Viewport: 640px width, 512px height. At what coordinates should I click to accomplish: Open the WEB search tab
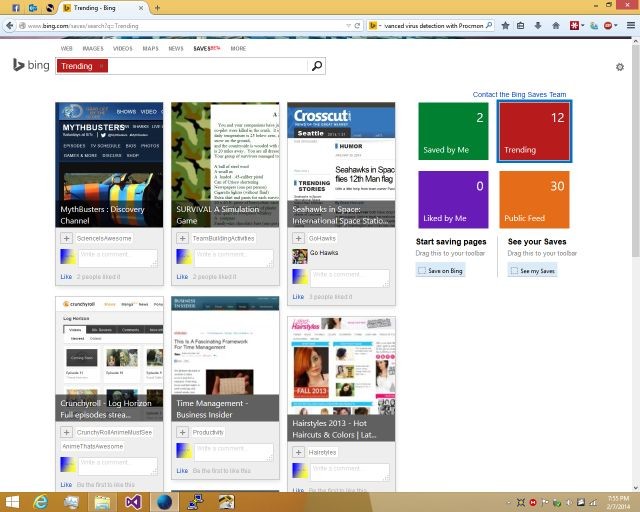click(x=67, y=49)
